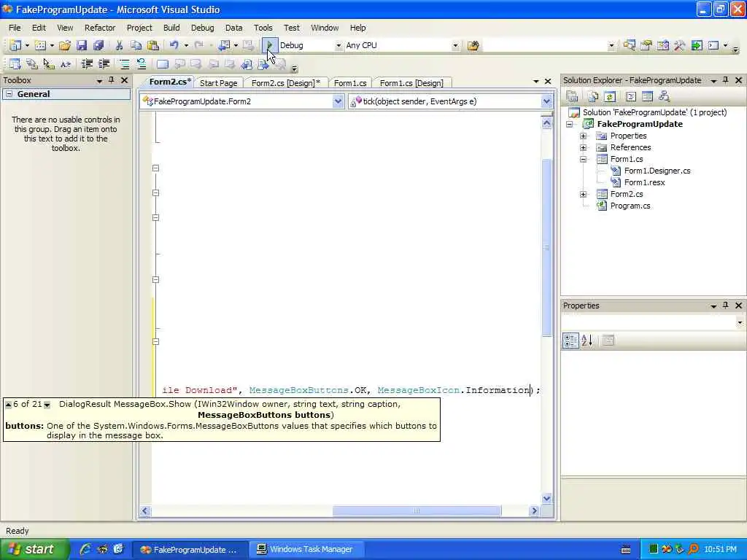This screenshot has height=560, width=747.
Task: Select Program.cs in Solution Explorer
Action: pyautogui.click(x=630, y=206)
